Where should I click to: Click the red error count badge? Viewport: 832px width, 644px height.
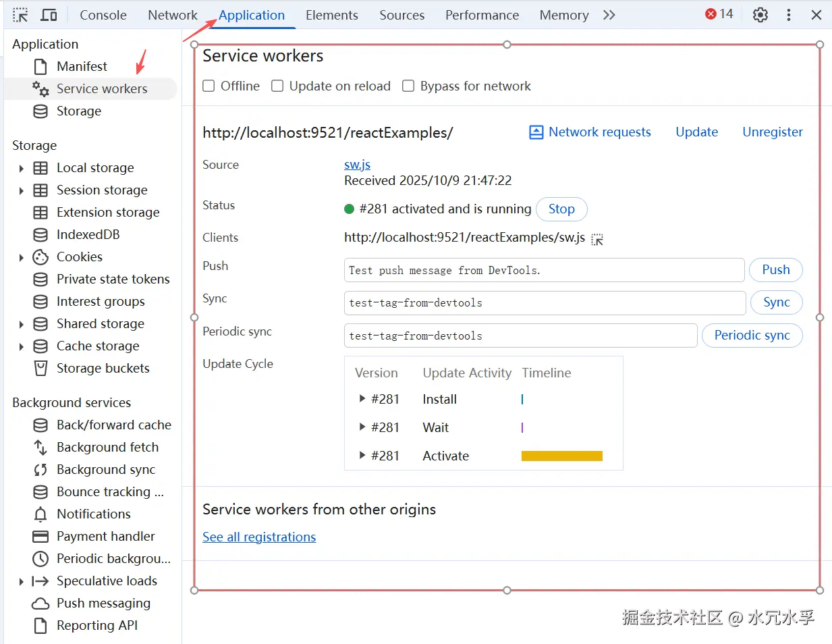[x=719, y=14]
